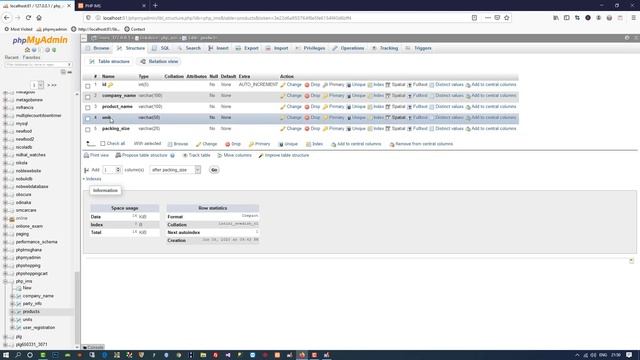Screen dimensions: 640x360
Task: Click the Change pencil for the id column
Action: pos(291,84)
